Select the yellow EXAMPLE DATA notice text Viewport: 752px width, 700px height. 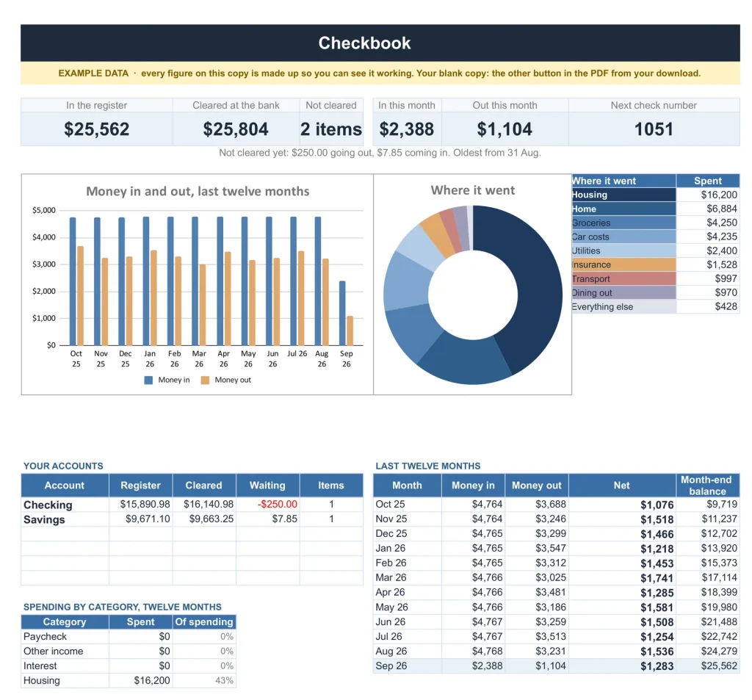(380, 73)
